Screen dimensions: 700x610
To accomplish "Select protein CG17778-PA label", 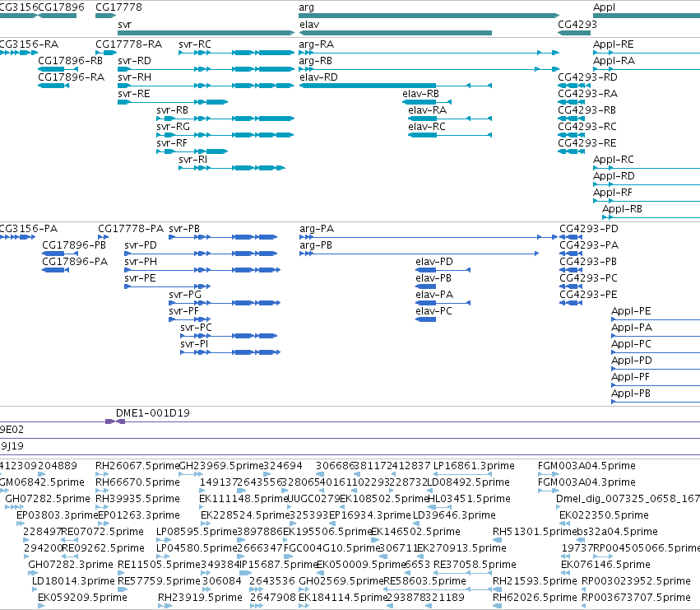I will pyautogui.click(x=131, y=229).
